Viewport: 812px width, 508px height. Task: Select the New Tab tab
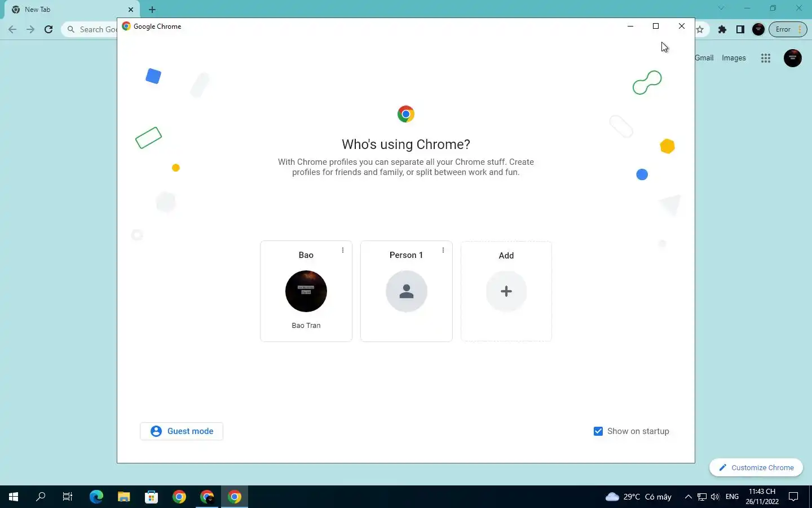coord(72,10)
